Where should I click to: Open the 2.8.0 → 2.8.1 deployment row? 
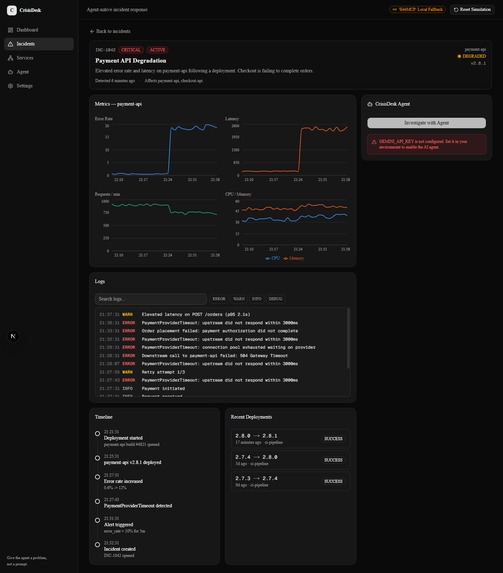(291, 439)
